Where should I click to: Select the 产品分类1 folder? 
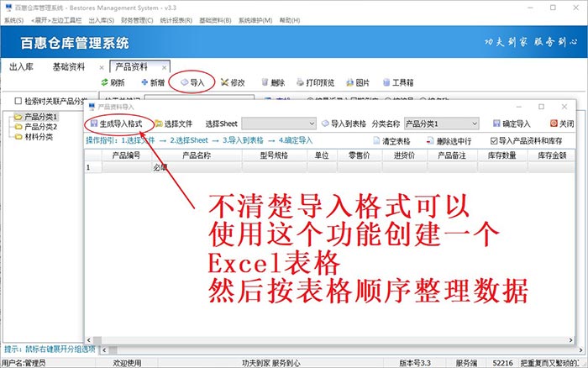(35, 117)
